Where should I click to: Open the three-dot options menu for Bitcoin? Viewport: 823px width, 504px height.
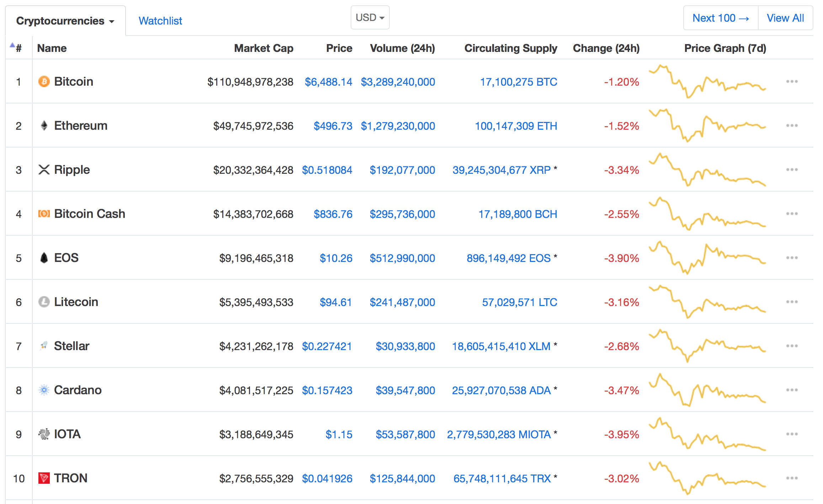(x=792, y=82)
